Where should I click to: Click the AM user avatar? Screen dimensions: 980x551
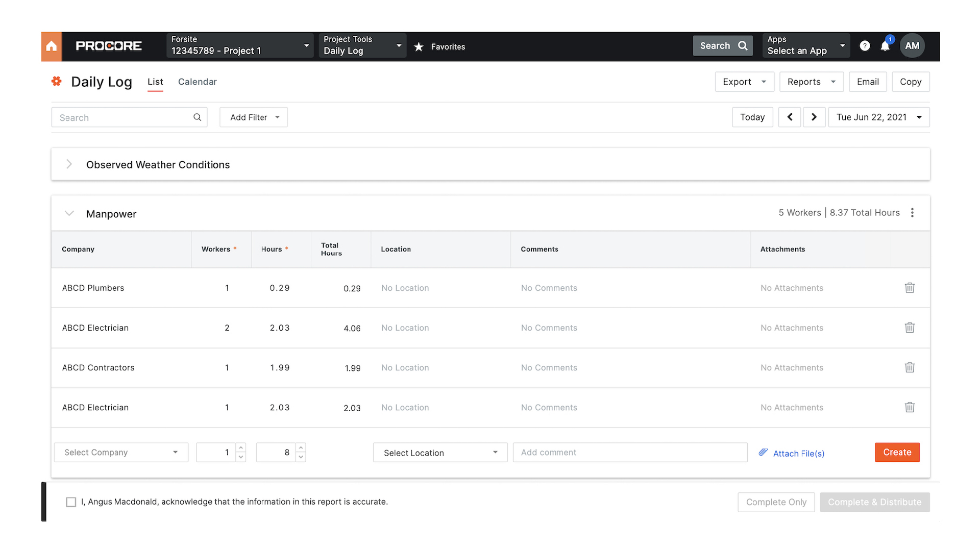(x=912, y=46)
